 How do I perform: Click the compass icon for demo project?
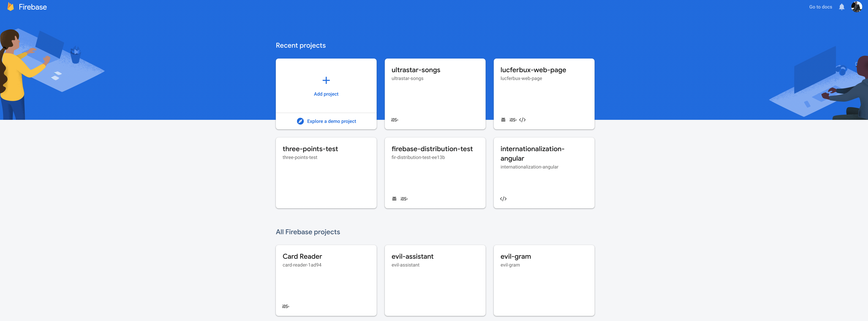click(300, 121)
